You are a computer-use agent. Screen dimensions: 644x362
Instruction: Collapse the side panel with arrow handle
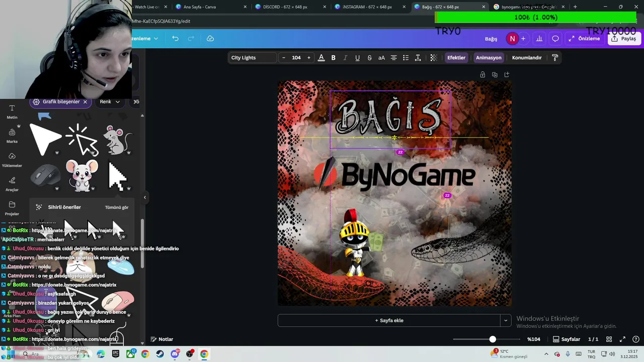pyautogui.click(x=145, y=197)
